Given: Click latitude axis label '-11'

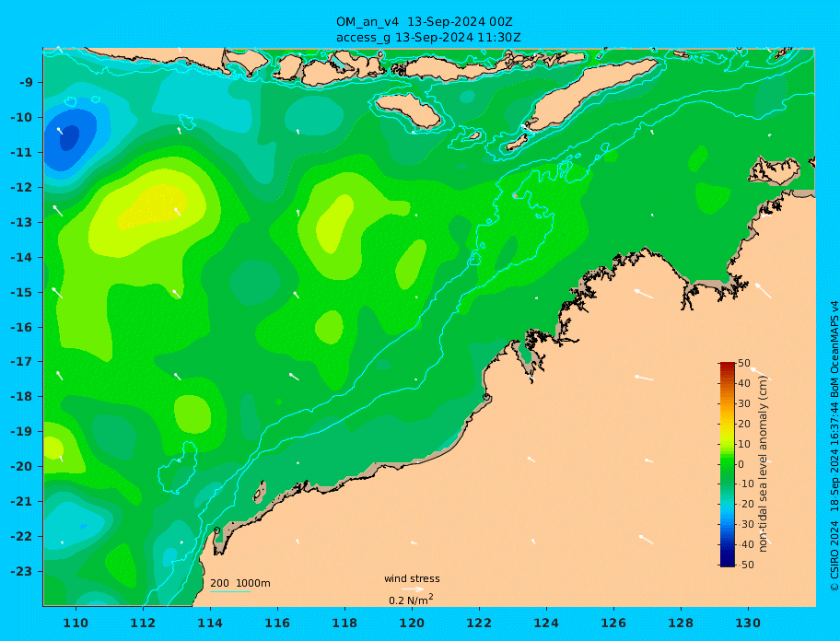Looking at the screenshot, I should [x=21, y=153].
